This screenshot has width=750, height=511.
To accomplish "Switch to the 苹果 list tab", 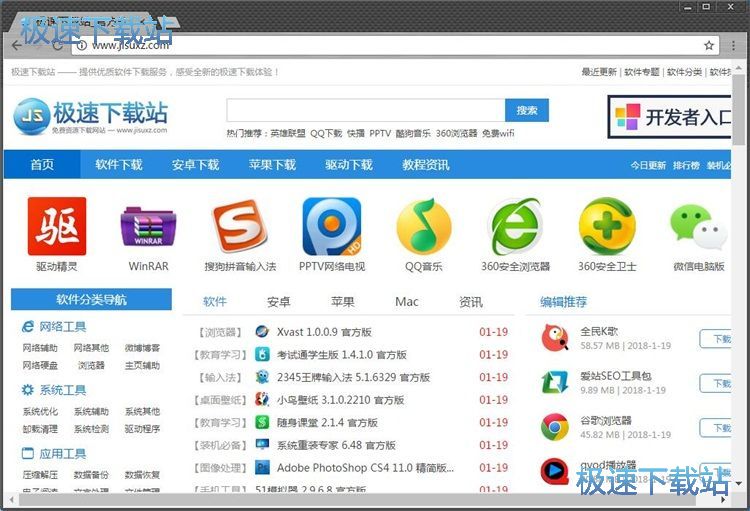I will (343, 301).
